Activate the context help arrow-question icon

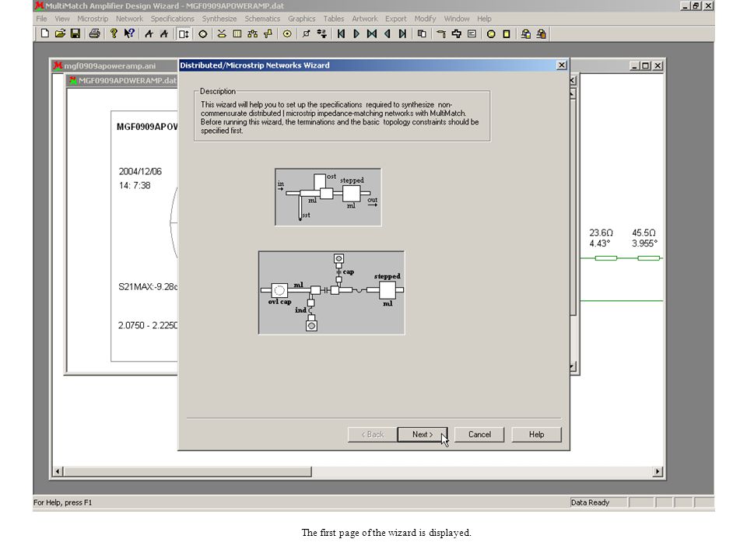click(x=129, y=33)
